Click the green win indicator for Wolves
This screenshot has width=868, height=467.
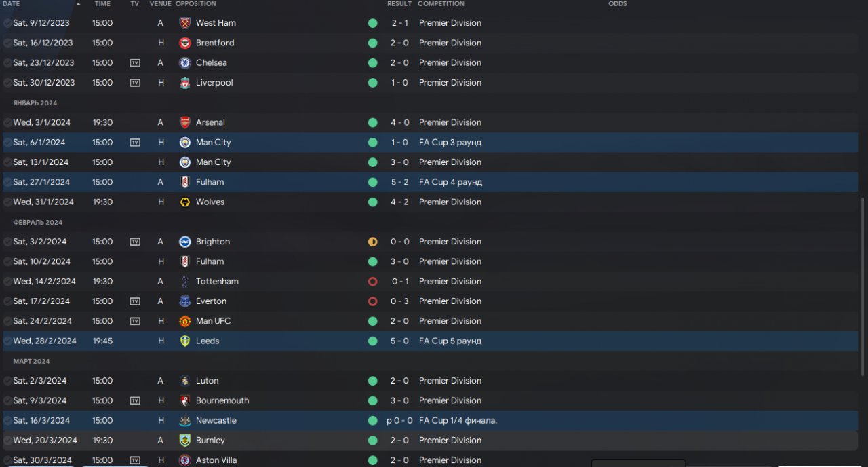(372, 202)
